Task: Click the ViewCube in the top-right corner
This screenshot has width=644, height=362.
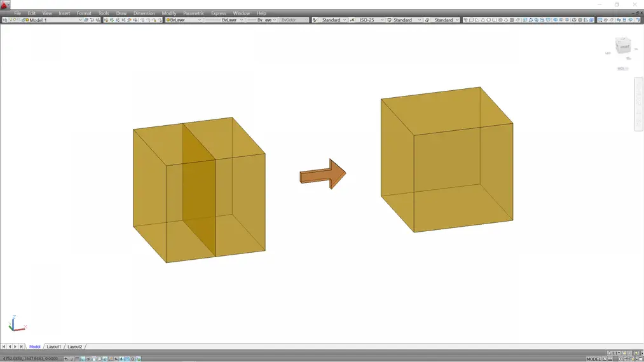Action: click(x=623, y=48)
